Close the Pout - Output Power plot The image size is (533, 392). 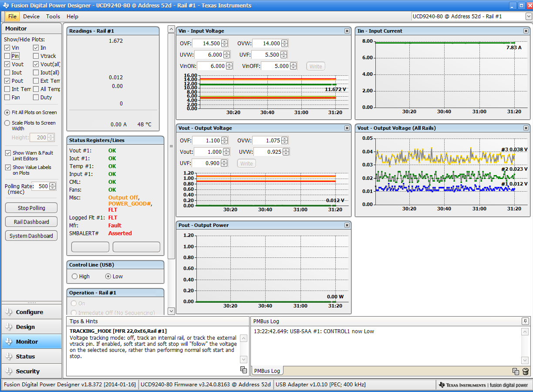[x=347, y=225]
